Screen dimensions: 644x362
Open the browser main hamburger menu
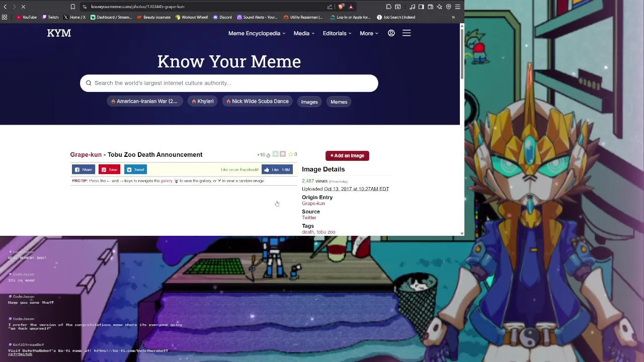tap(457, 7)
